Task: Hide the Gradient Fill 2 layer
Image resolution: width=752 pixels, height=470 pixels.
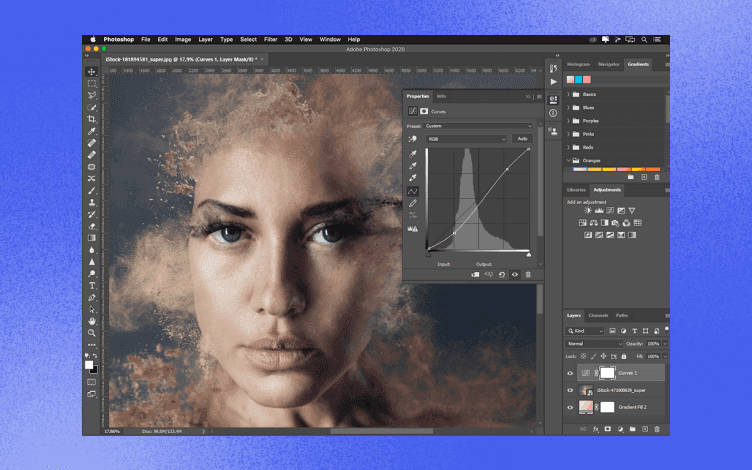Action: 570,408
